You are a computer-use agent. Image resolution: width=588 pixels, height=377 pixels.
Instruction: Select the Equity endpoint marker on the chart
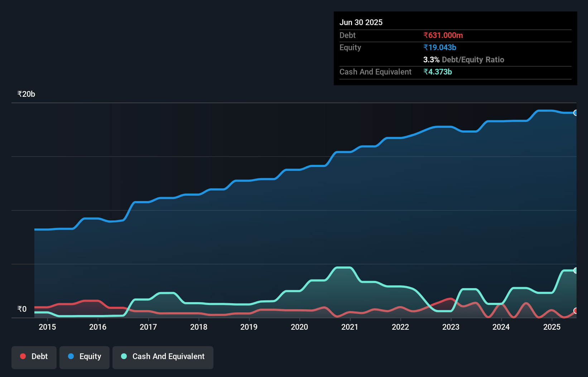click(576, 113)
